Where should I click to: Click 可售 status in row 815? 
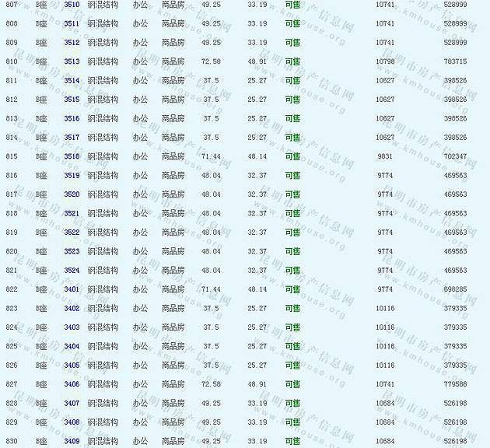point(292,156)
